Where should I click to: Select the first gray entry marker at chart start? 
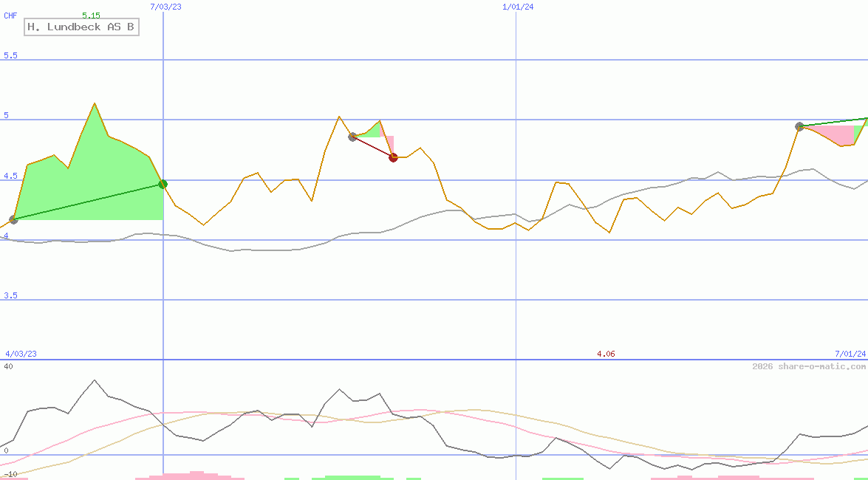pyautogui.click(x=13, y=219)
